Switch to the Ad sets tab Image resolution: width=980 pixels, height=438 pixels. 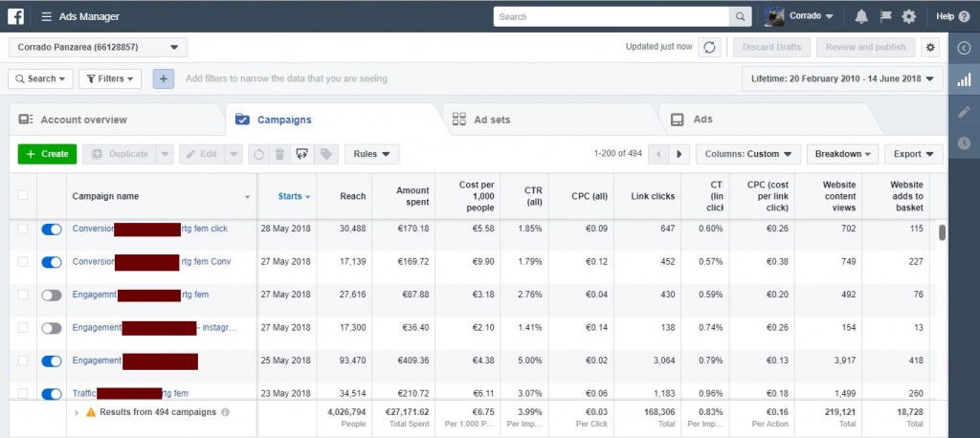550,120
